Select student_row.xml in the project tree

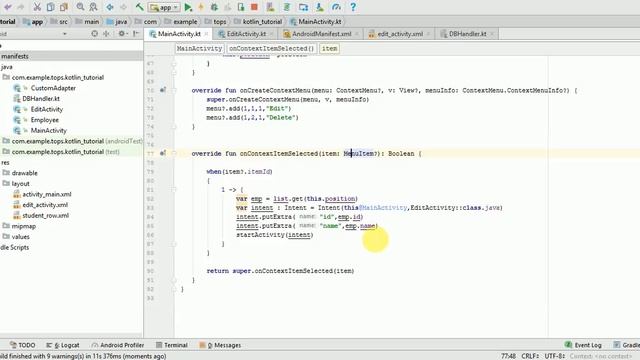[45, 216]
